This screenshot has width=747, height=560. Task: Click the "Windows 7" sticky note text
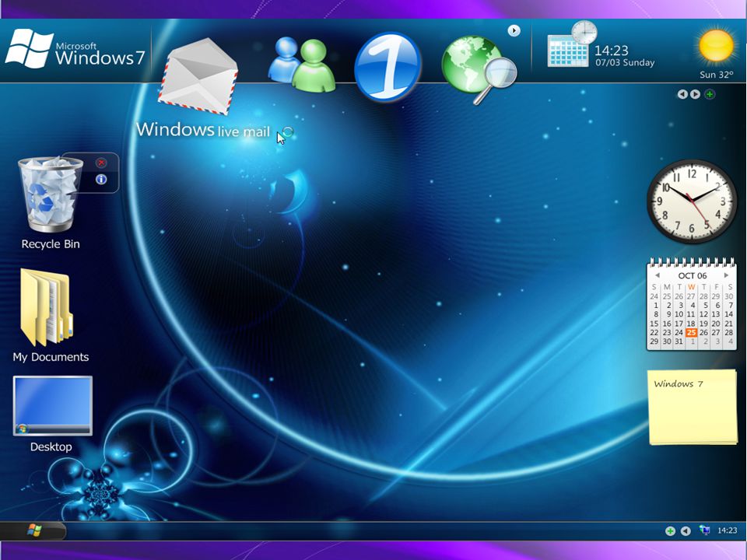click(x=679, y=383)
